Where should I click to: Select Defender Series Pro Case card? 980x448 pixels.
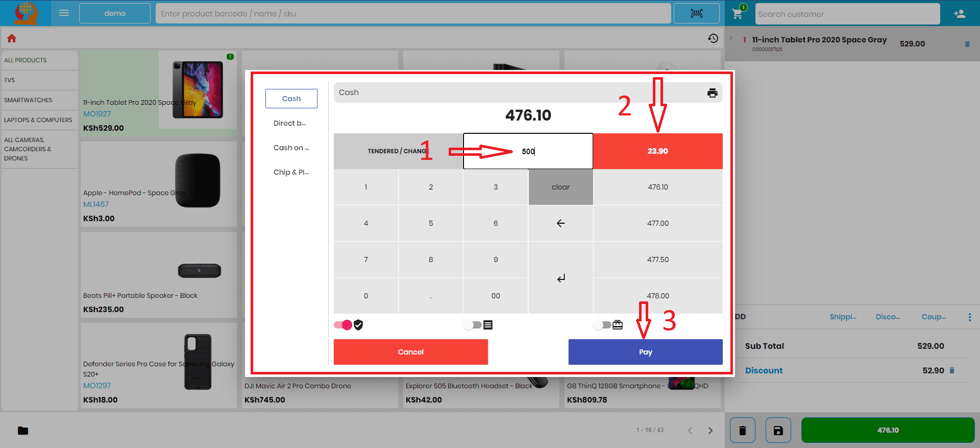point(158,365)
